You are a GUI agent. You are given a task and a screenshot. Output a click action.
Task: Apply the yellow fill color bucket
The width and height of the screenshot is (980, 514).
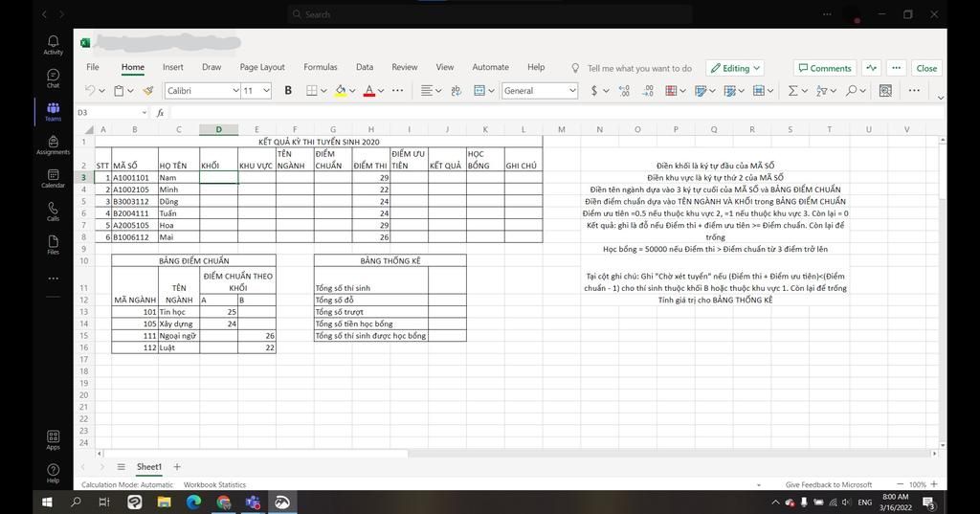coord(341,91)
